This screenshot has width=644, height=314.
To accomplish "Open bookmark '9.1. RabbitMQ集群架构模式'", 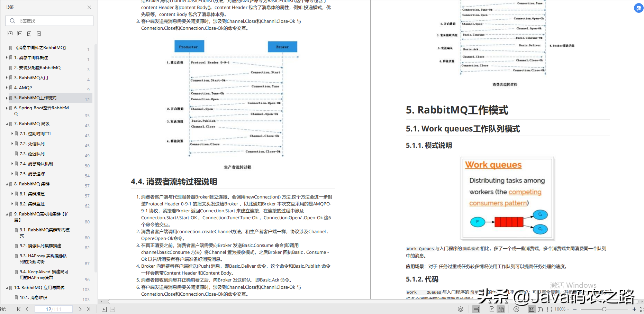I will (45, 232).
